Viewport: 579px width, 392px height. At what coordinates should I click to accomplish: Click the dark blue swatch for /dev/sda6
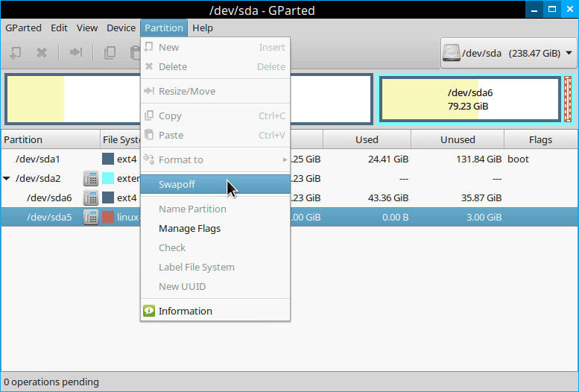pos(108,197)
